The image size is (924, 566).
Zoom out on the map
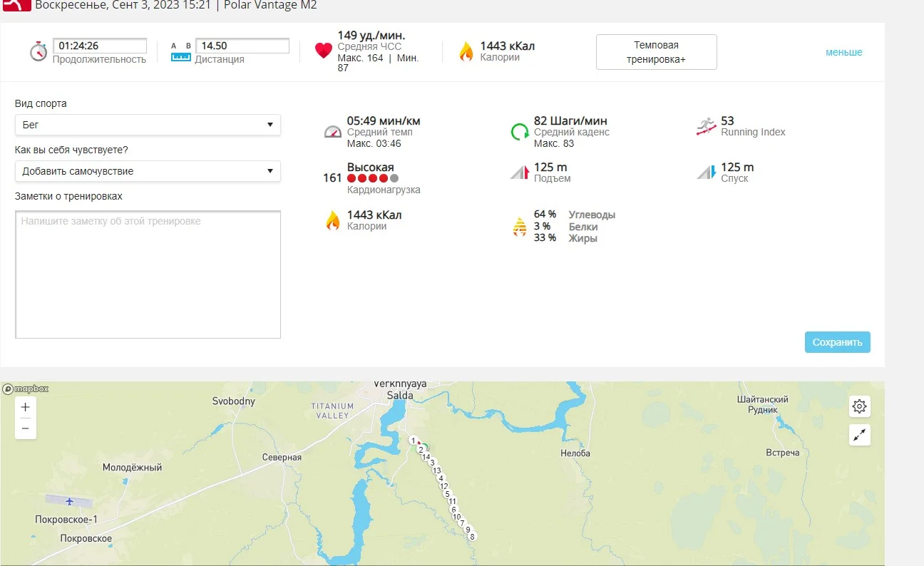tap(26, 428)
